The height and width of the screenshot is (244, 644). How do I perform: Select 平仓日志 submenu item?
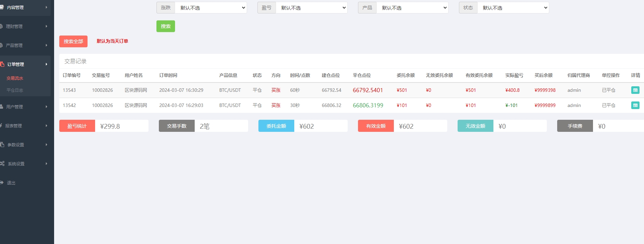pyautogui.click(x=15, y=90)
